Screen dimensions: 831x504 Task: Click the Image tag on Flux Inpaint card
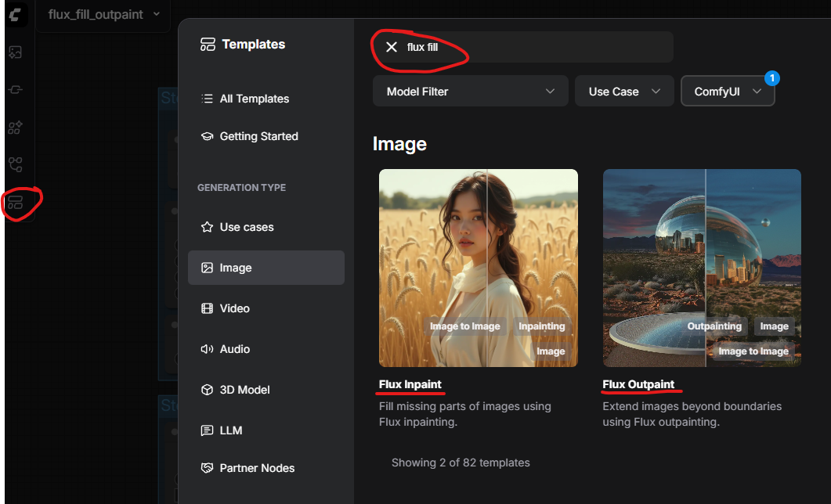551,351
